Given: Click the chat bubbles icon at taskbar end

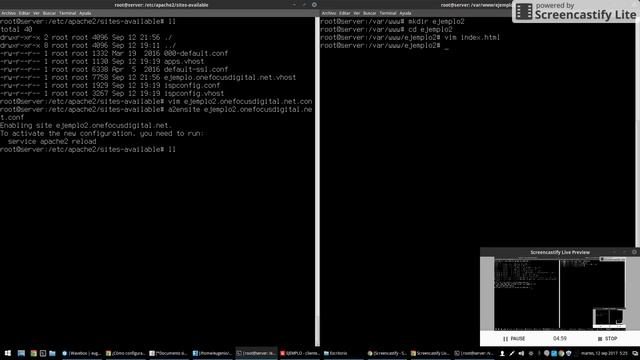Looking at the screenshot, I should pos(635,353).
